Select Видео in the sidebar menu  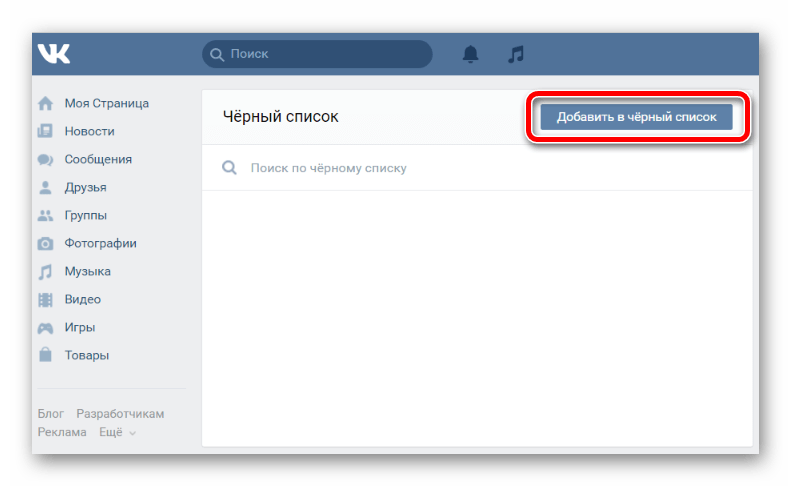[83, 299]
